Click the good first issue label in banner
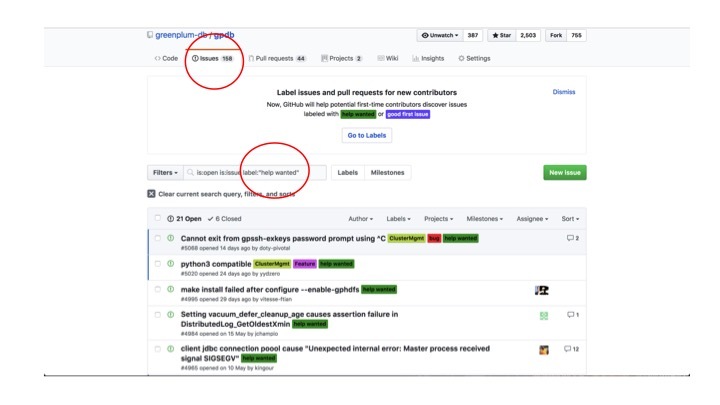 (x=408, y=114)
